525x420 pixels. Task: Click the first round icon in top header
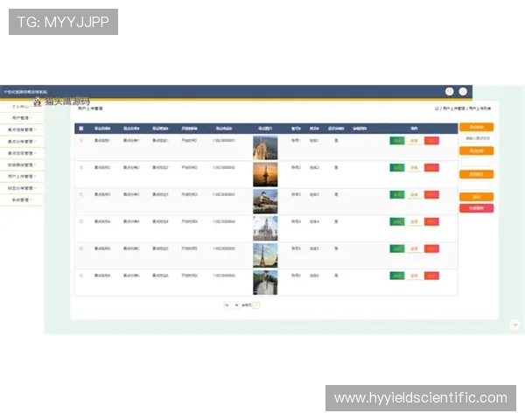450,91
